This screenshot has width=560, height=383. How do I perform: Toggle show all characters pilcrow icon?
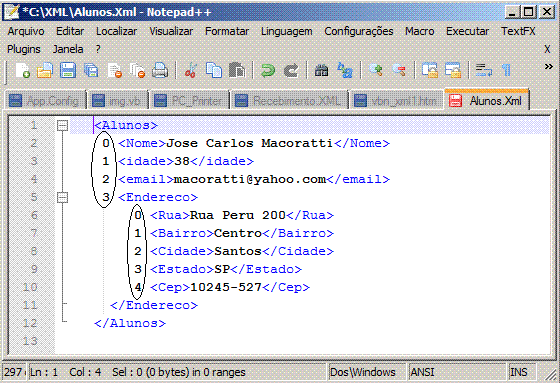pyautogui.click(x=506, y=70)
